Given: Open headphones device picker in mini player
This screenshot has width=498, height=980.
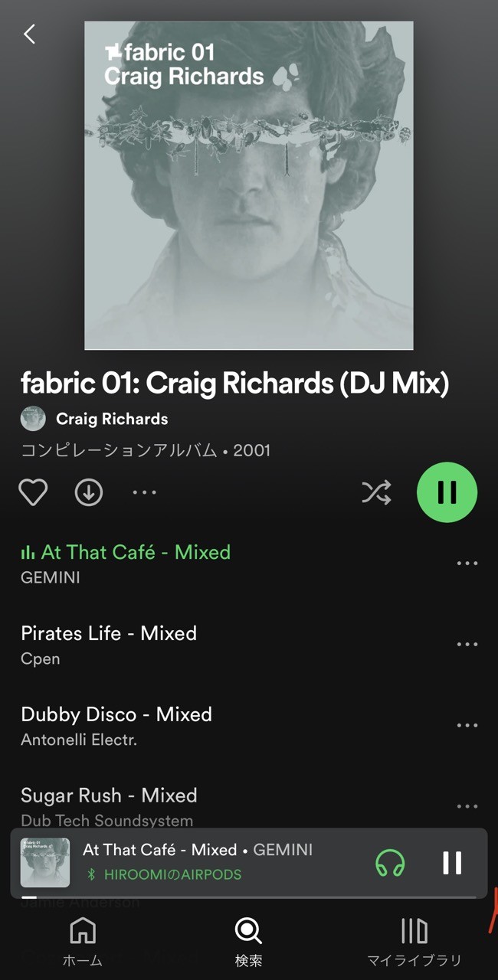Looking at the screenshot, I should tap(390, 863).
